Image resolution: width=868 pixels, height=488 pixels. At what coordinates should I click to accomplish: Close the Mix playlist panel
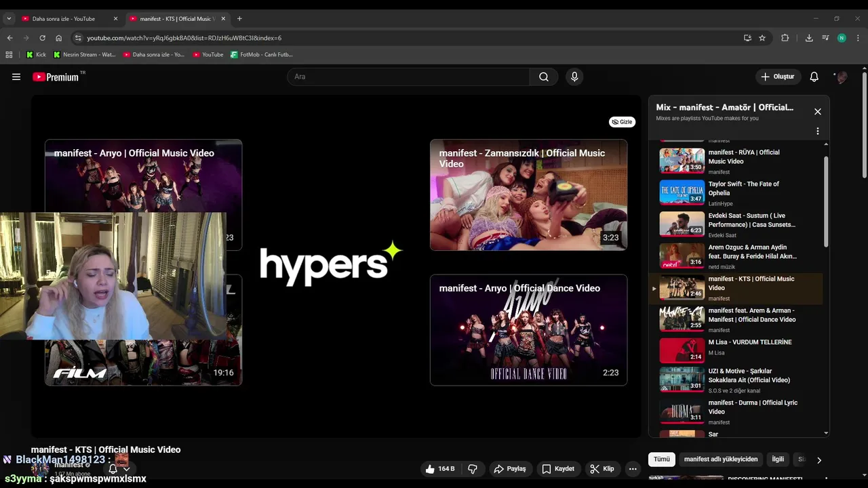[x=817, y=112]
